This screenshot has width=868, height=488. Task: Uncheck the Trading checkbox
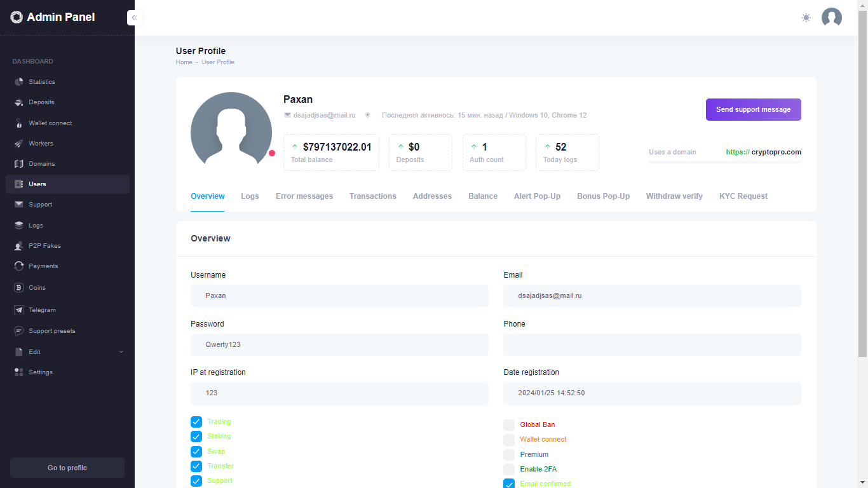click(196, 422)
